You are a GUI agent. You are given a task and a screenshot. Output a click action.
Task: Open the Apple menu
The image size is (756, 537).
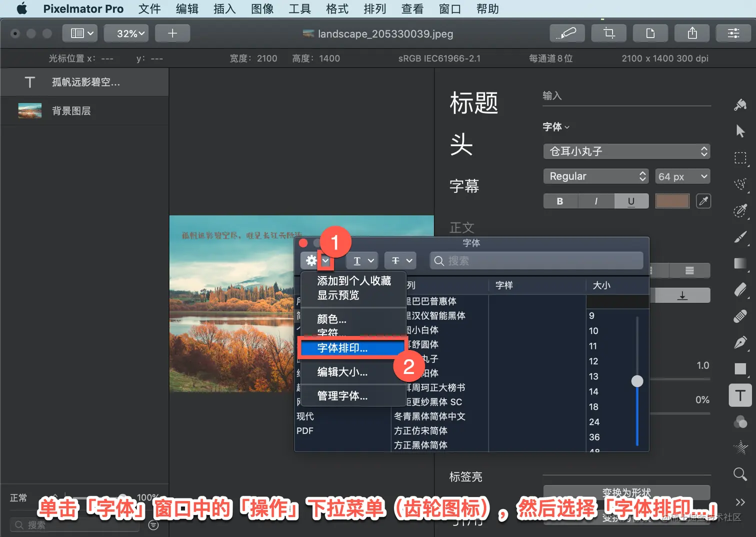pyautogui.click(x=22, y=9)
